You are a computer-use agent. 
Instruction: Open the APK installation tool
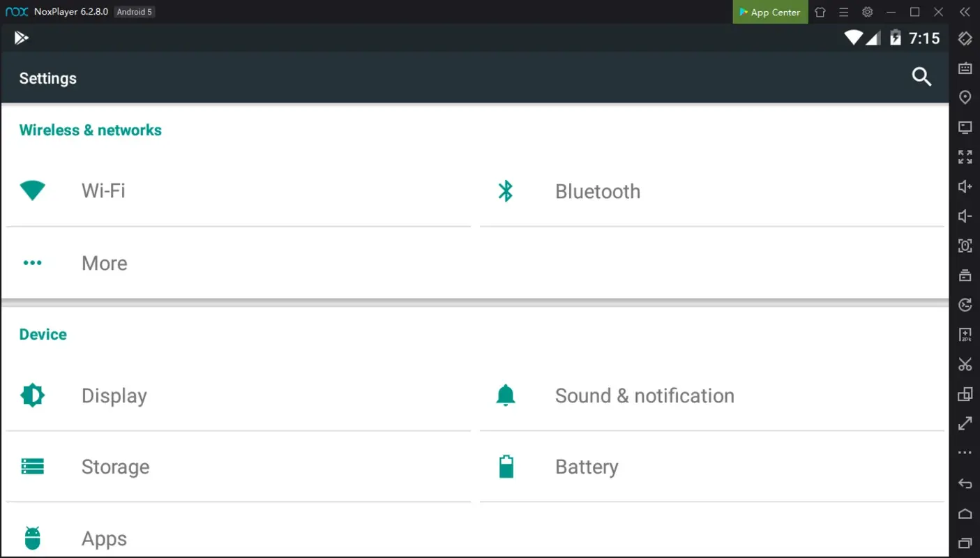965,335
